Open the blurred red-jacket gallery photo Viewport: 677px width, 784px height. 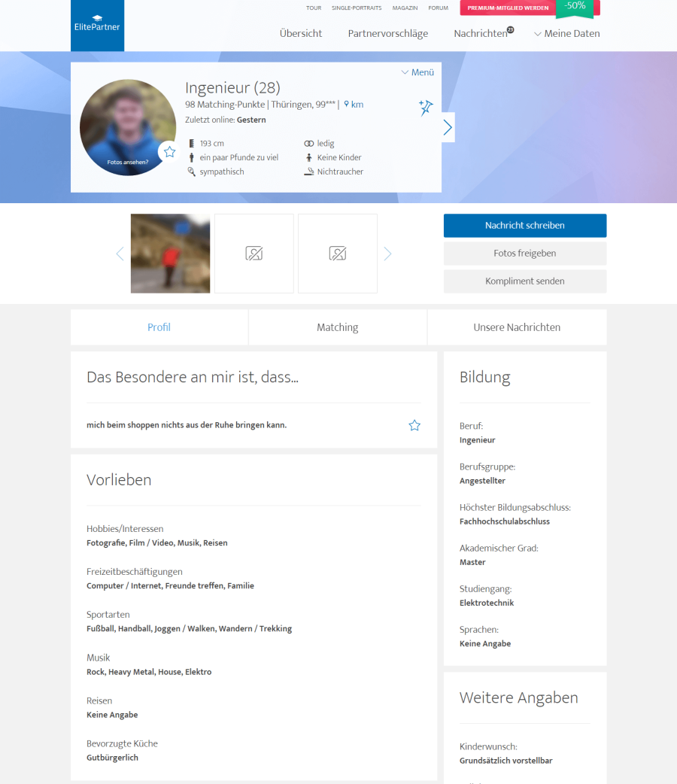[x=171, y=254]
